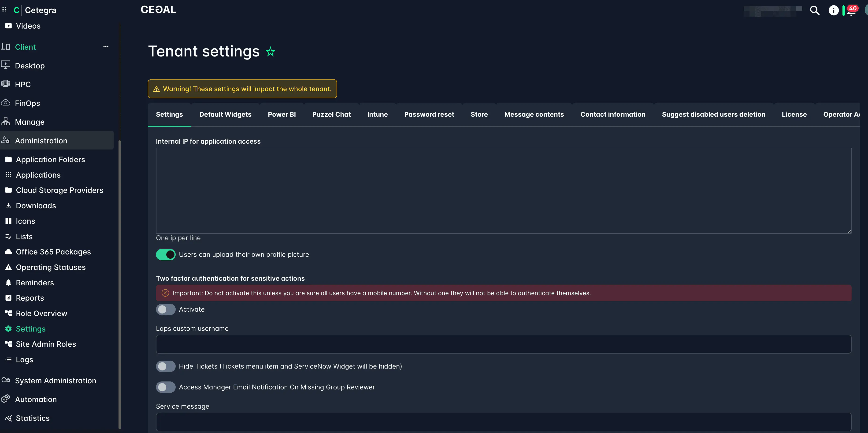Favorite Tenant settings with star icon

[x=270, y=52]
